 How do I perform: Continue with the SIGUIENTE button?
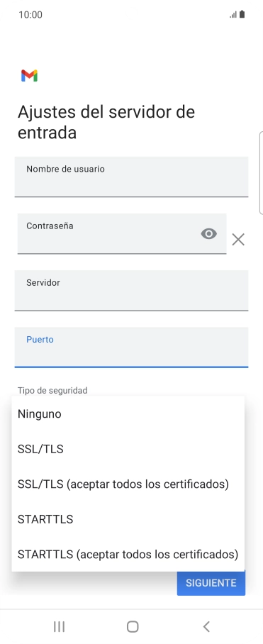(211, 583)
